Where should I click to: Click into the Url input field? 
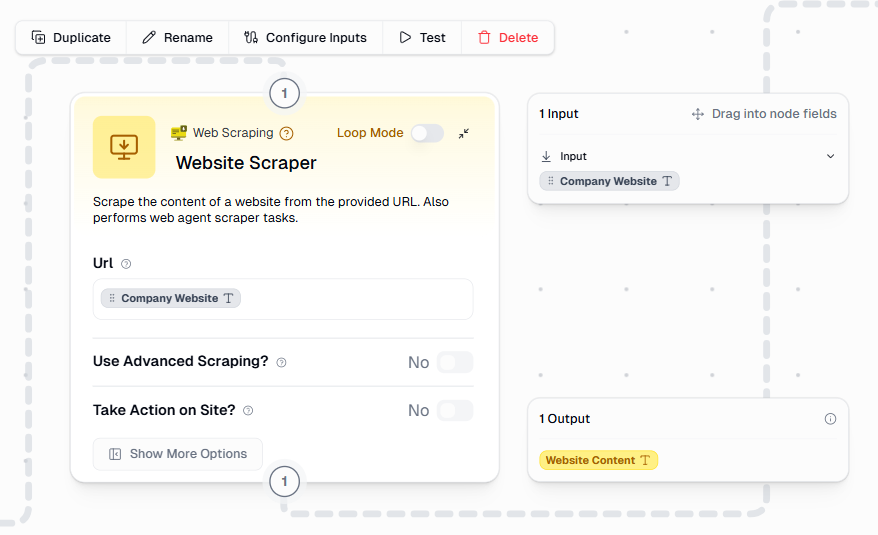[x=283, y=299]
